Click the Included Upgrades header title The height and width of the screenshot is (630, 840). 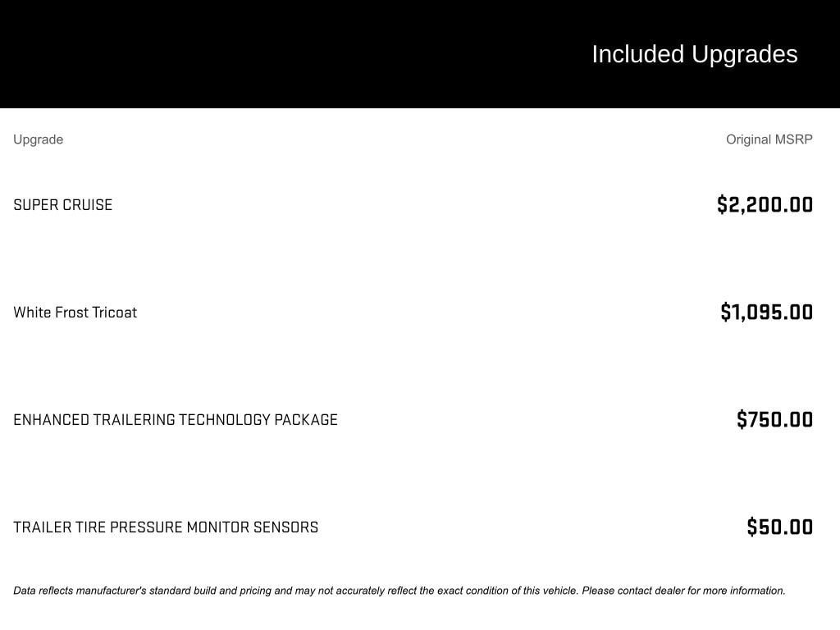pos(694,55)
